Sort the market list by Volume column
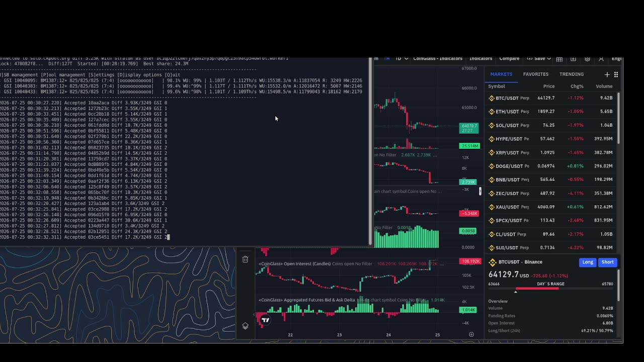644x362 pixels. [604, 86]
